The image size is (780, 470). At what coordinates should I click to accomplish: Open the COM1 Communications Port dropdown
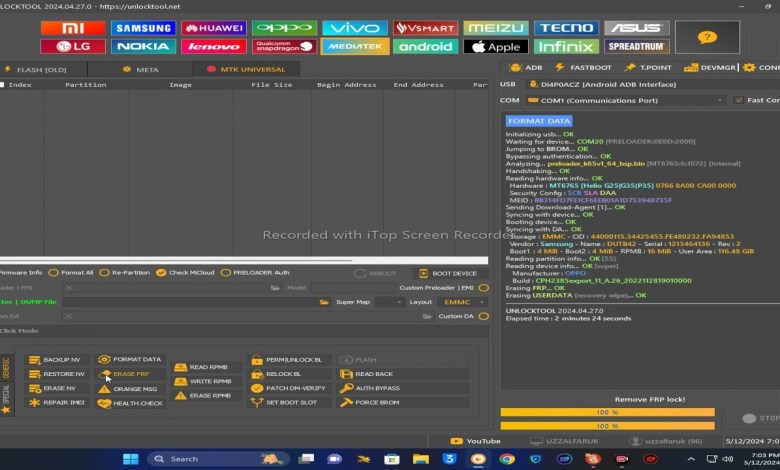point(626,100)
